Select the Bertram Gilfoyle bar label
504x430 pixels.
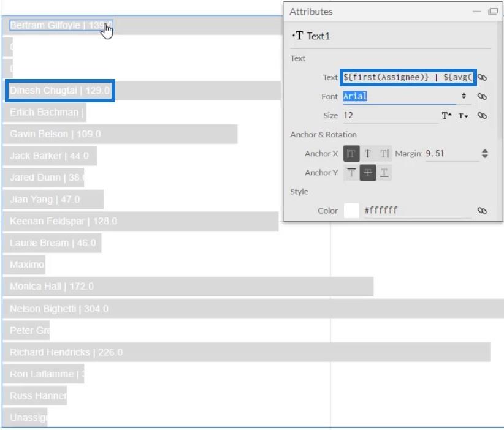pos(61,25)
